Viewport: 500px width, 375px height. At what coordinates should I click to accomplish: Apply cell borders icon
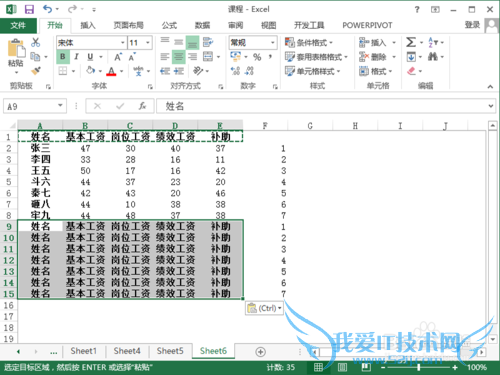click(63, 71)
